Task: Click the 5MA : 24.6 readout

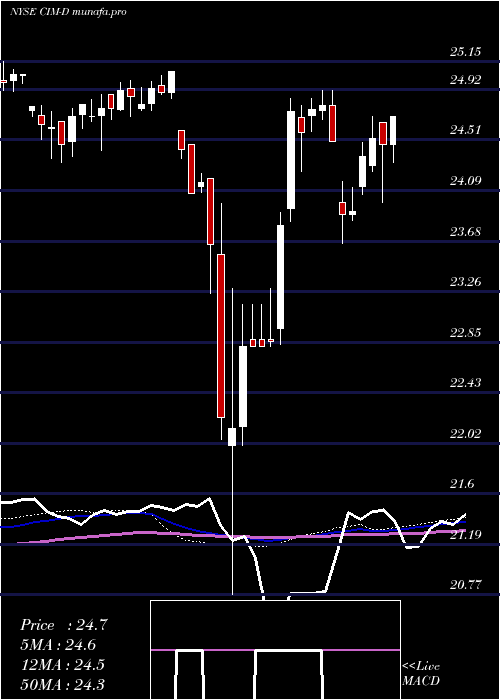Action: [x=58, y=645]
